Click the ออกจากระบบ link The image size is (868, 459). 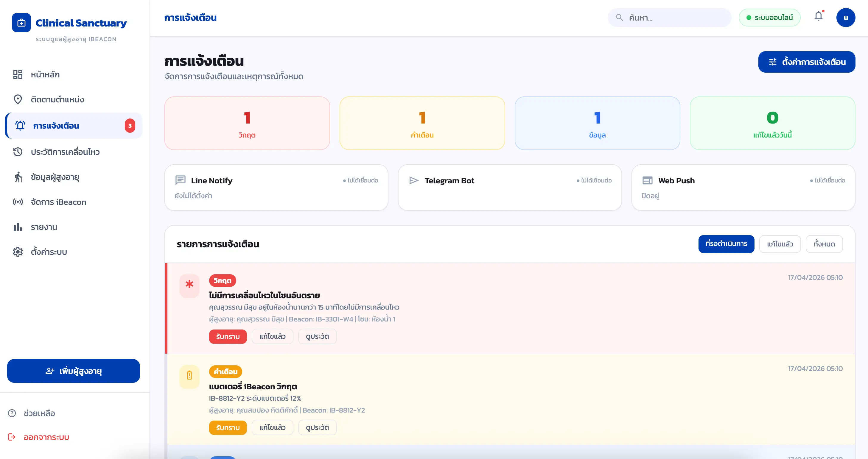[x=46, y=437]
